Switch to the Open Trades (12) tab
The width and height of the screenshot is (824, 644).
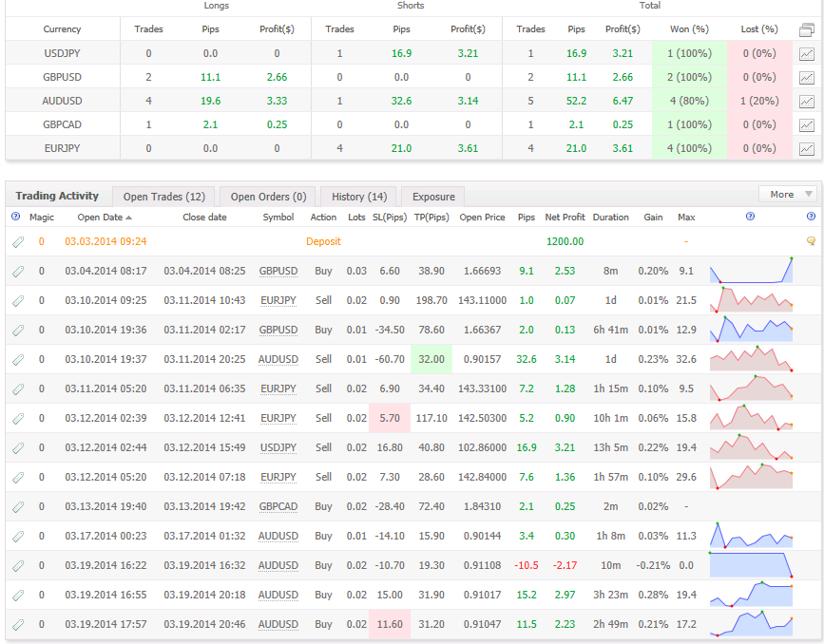tap(164, 197)
